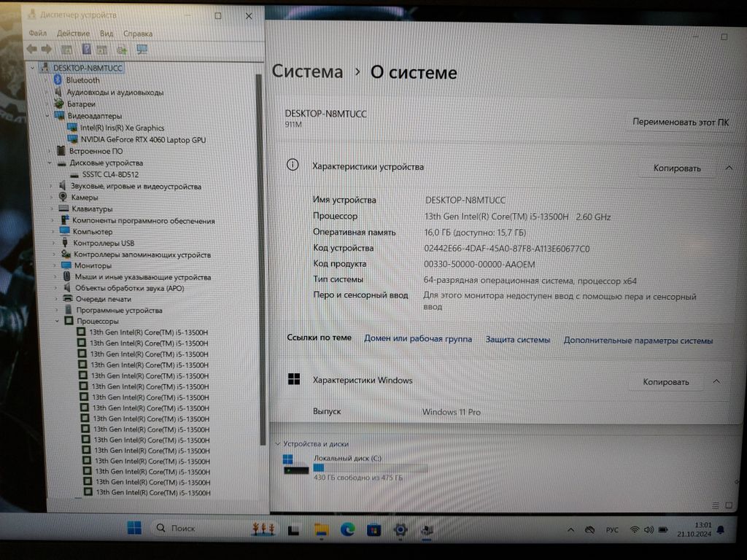
Task: Click the Local Disk C: usage bar
Action: click(370, 467)
